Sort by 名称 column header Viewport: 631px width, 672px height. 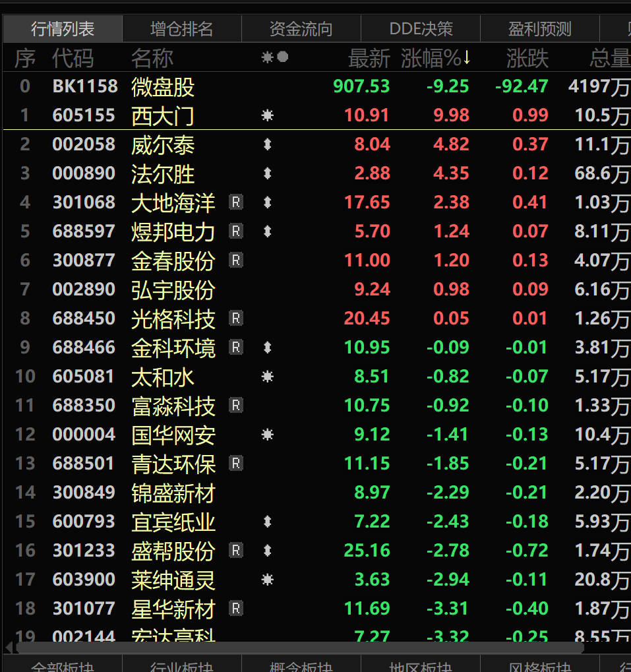click(x=152, y=58)
